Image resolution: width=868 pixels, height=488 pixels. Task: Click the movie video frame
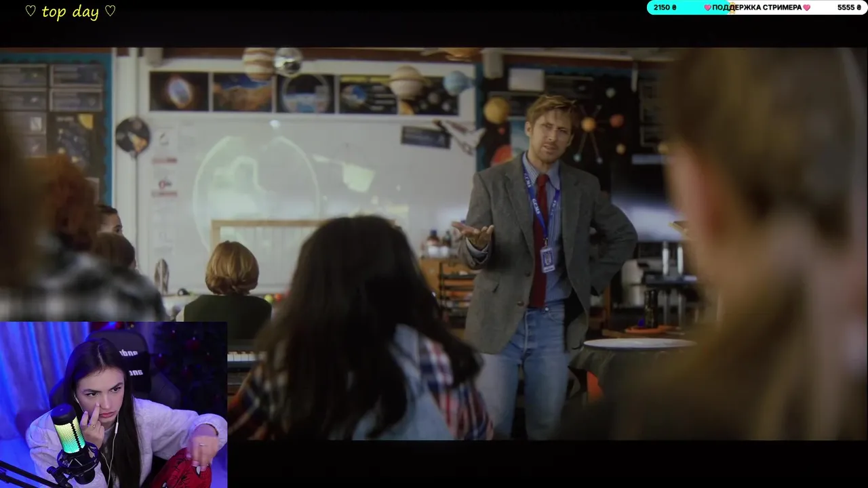click(434, 244)
